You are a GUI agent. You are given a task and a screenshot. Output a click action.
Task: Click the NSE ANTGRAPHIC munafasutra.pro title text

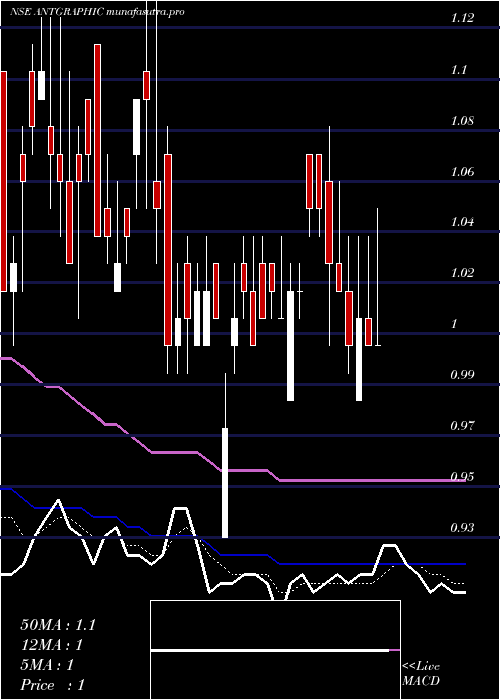[98, 12]
